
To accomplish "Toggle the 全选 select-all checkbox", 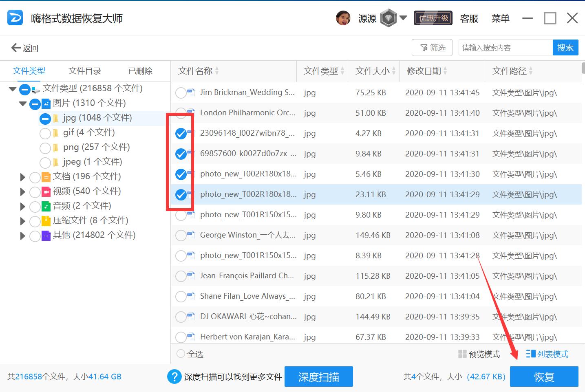I will 181,354.
